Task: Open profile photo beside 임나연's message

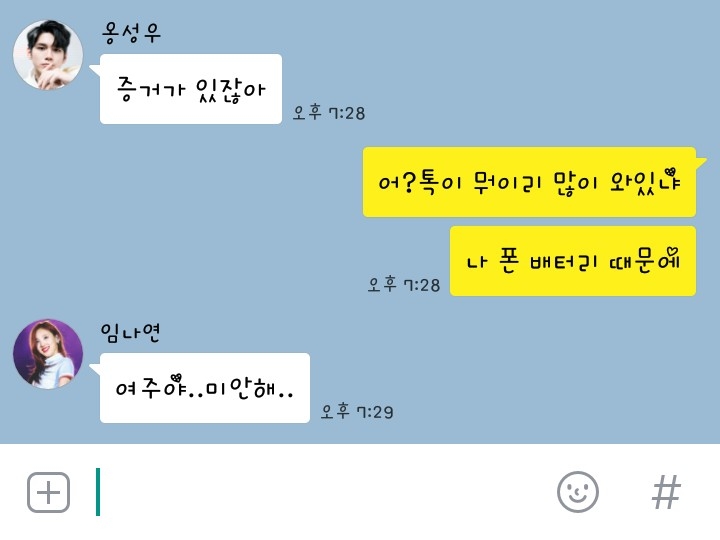Action: tap(48, 354)
